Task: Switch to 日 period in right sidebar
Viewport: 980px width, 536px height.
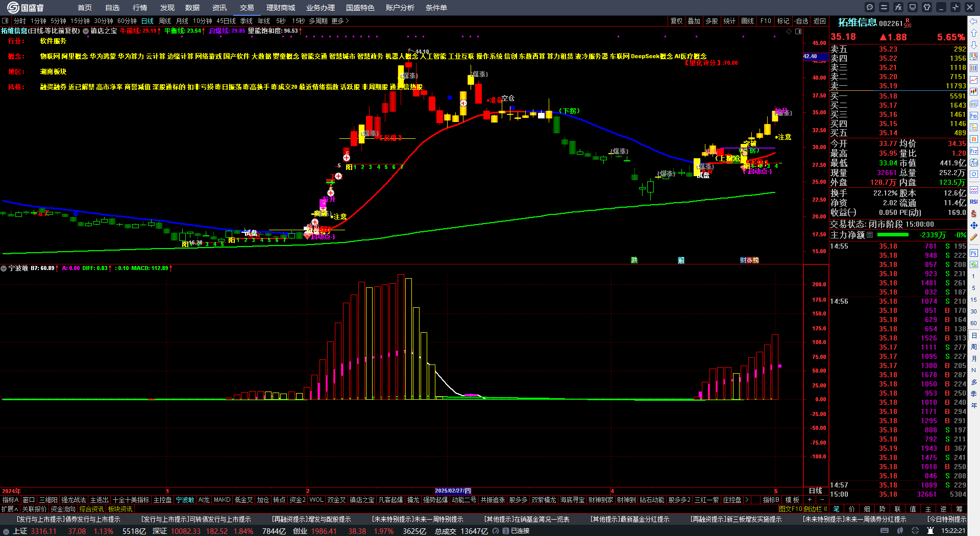Action: 974,335
